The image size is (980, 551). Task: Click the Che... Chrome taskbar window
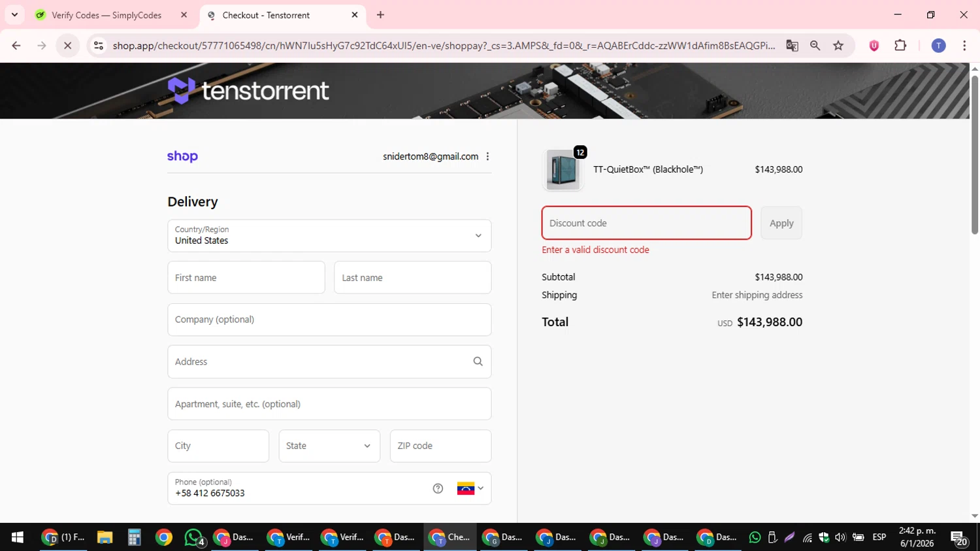pos(449,537)
